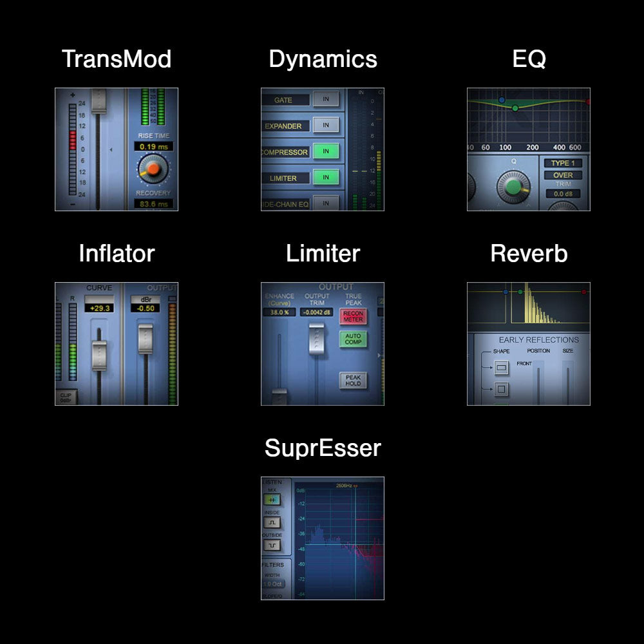This screenshot has height=644, width=644.
Task: Disable the COMPRESSOR IN switch
Action: (327, 151)
